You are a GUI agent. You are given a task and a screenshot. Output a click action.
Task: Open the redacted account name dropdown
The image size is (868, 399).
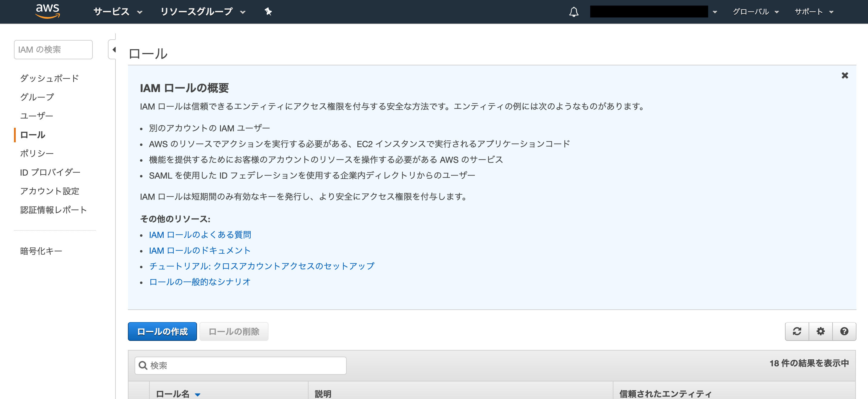tap(653, 12)
